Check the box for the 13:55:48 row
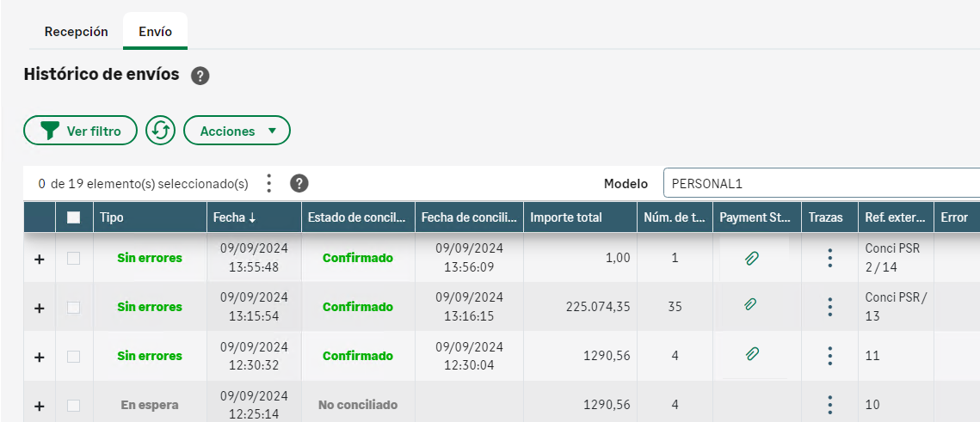This screenshot has width=980, height=422. pos(74,258)
